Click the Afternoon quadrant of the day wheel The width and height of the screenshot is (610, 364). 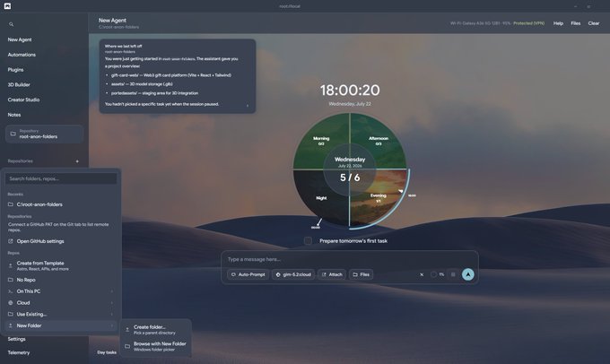[379, 141]
